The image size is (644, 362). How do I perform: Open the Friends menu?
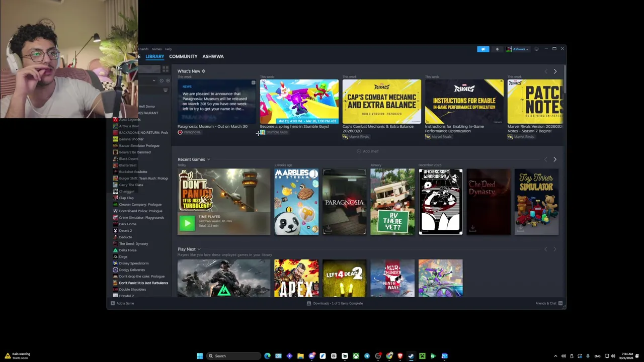[x=143, y=49]
